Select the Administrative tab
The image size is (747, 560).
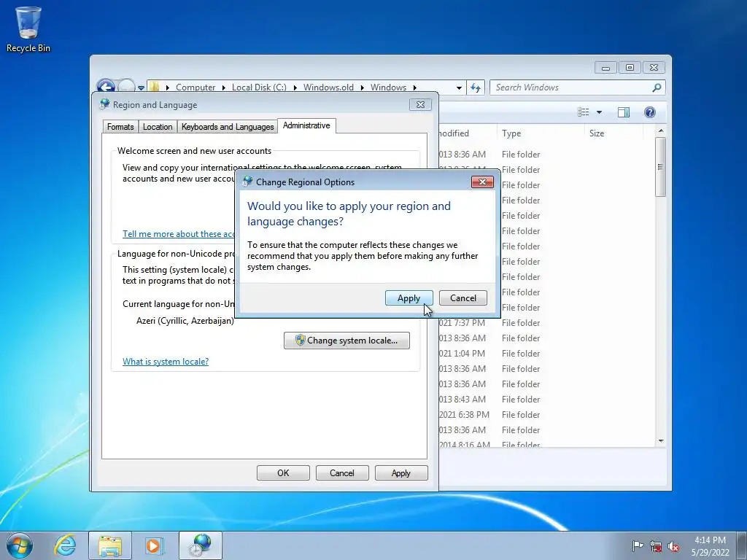point(306,125)
